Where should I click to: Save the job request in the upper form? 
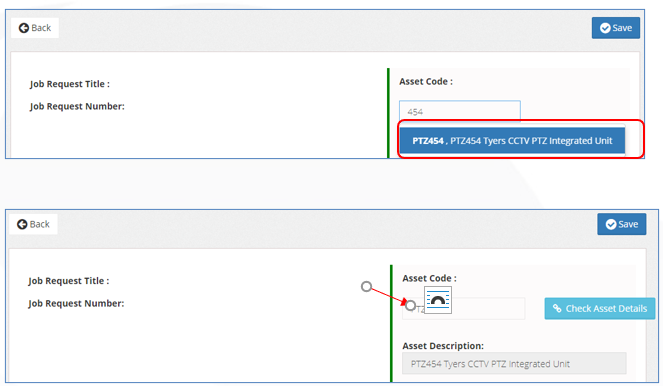616,28
